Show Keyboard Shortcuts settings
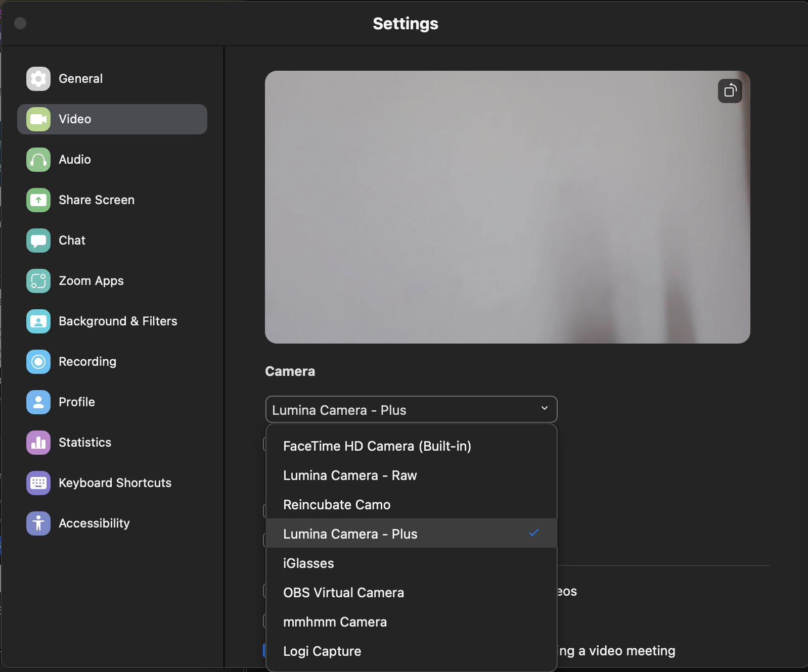This screenshot has width=808, height=672. tap(112, 483)
